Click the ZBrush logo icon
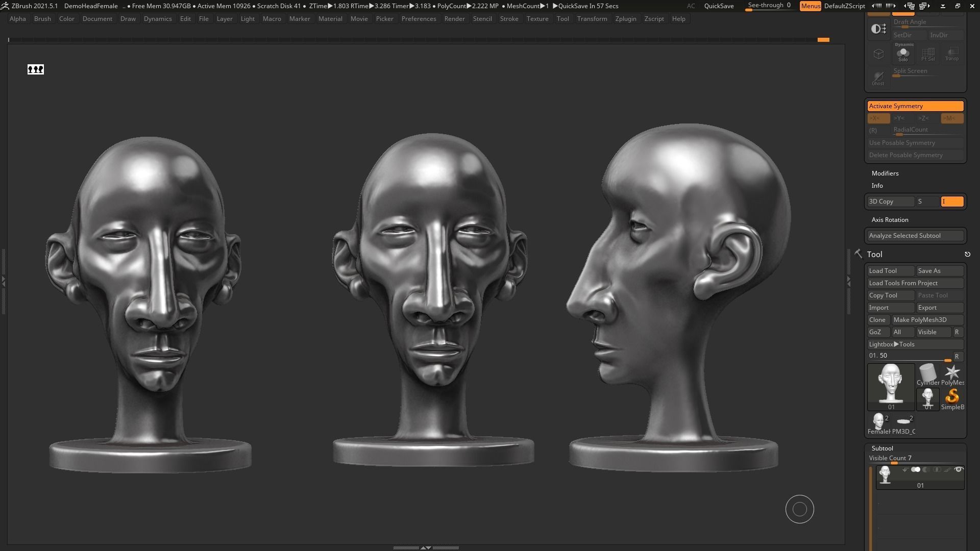980x551 pixels. [x=5, y=6]
